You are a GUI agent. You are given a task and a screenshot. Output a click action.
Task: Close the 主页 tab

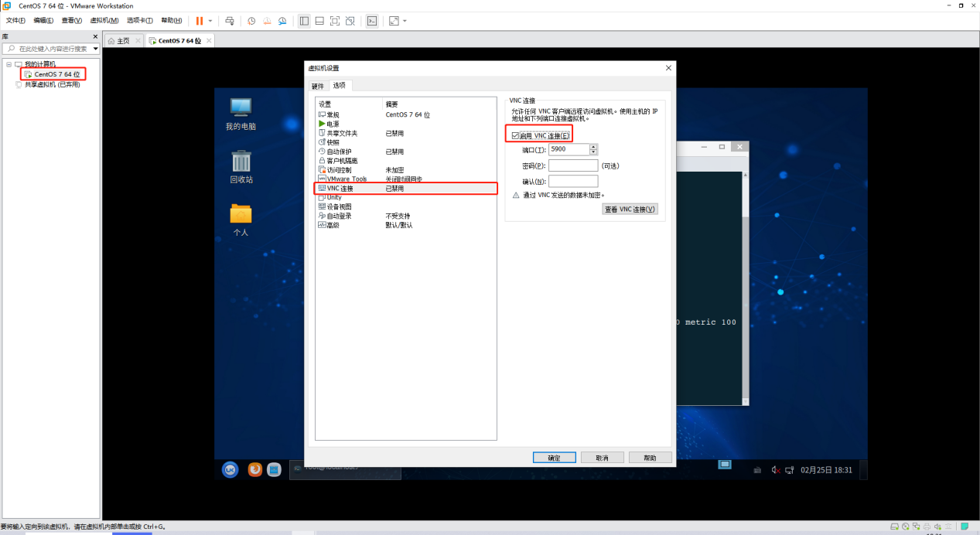[x=138, y=41]
